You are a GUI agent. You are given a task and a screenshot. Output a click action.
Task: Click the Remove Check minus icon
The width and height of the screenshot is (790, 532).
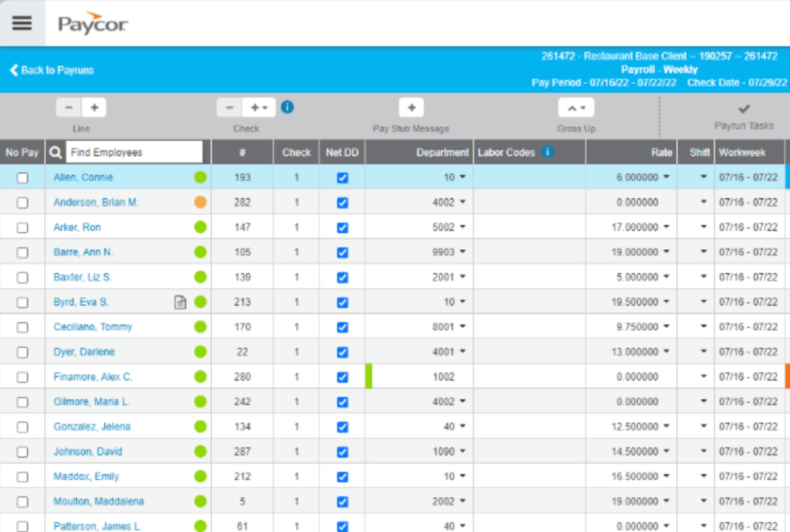click(x=228, y=107)
